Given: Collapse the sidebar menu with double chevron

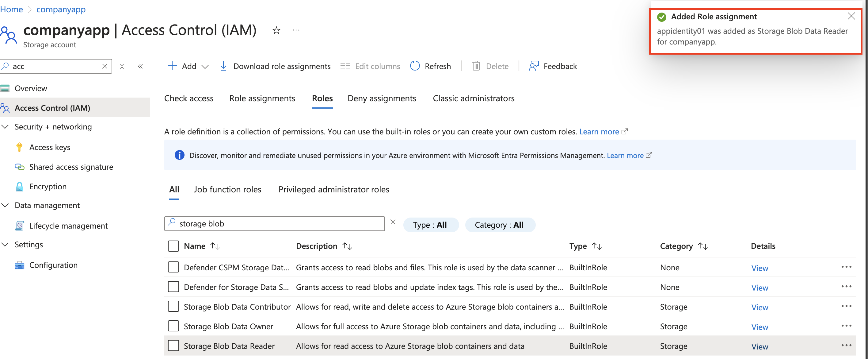Looking at the screenshot, I should [x=140, y=66].
